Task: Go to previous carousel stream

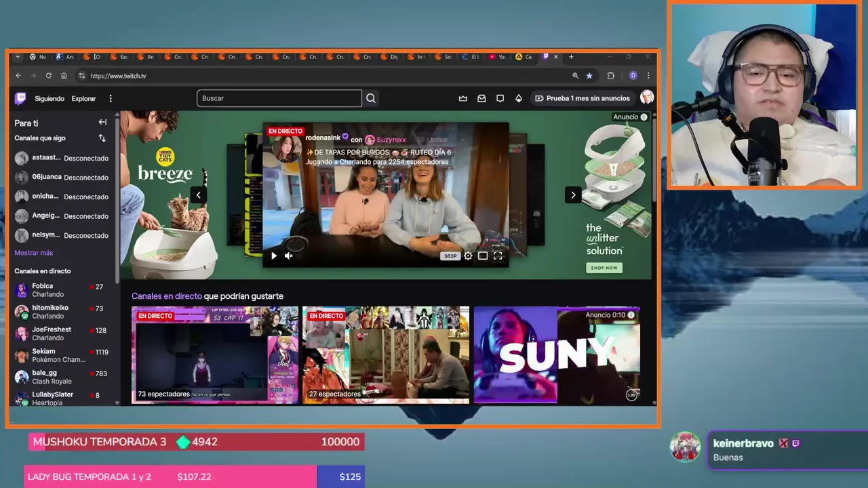Action: tap(198, 195)
